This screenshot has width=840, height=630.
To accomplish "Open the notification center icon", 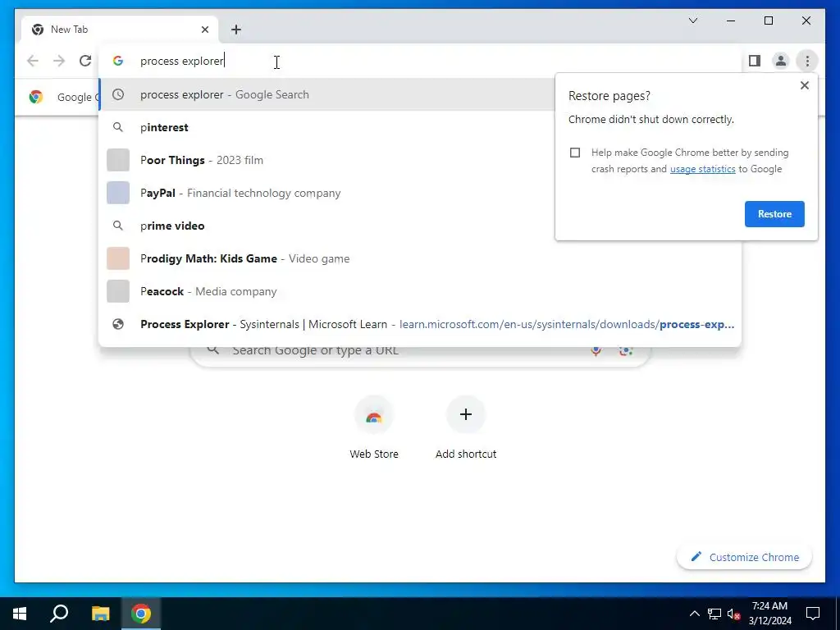I will (813, 614).
